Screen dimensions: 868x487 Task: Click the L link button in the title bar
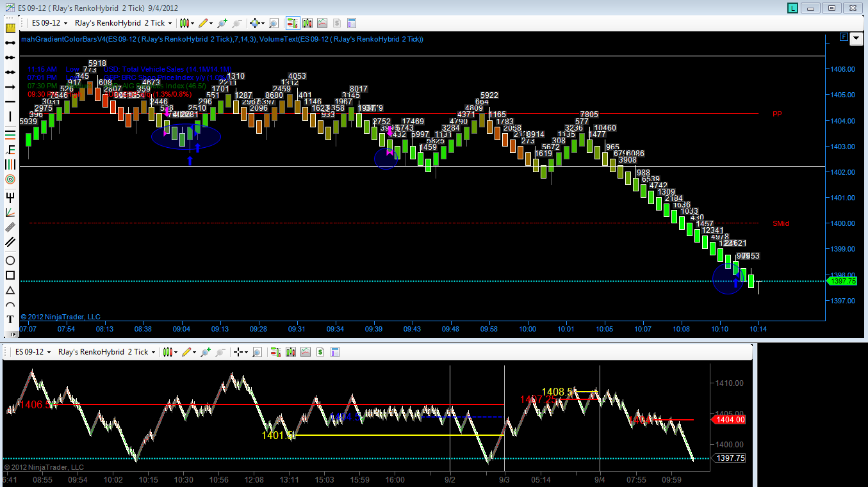tap(793, 8)
